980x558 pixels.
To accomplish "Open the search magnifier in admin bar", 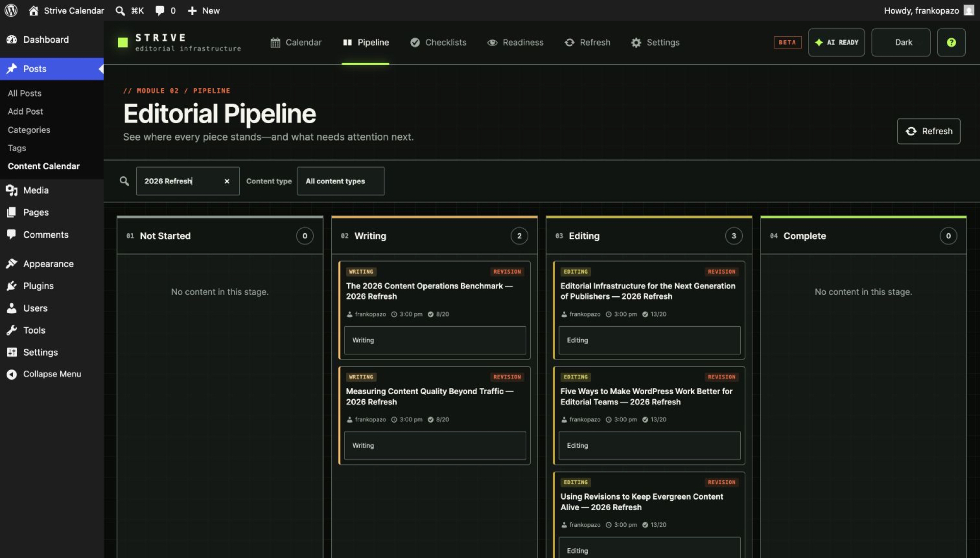I will click(120, 11).
